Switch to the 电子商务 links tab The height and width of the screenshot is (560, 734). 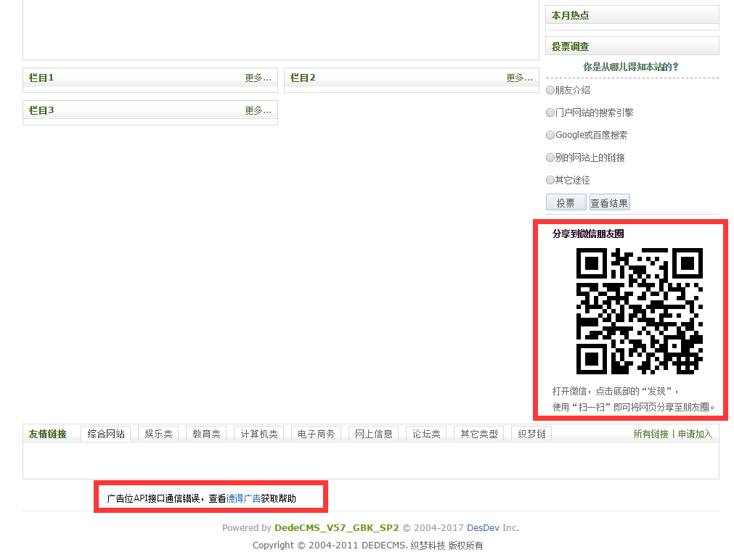click(x=316, y=434)
